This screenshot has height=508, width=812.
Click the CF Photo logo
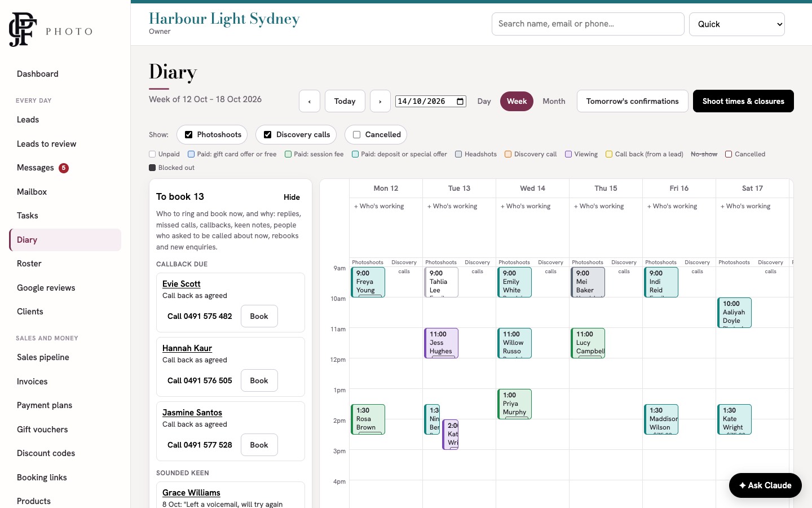pos(50,29)
